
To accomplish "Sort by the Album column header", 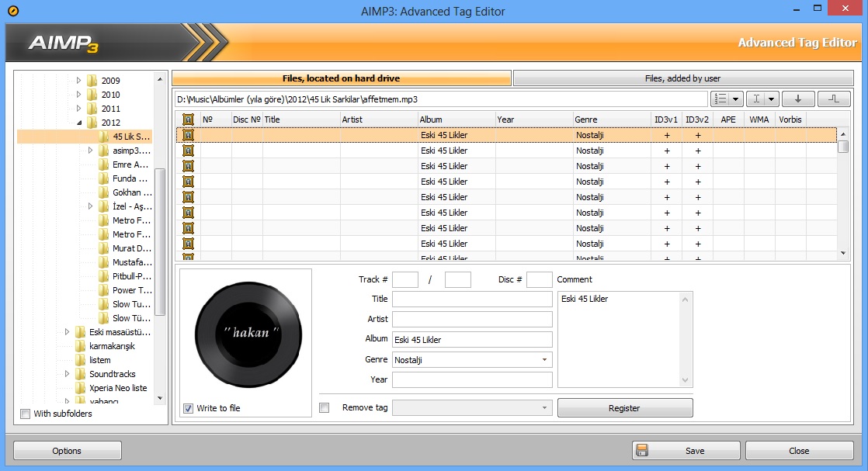I will pyautogui.click(x=457, y=119).
